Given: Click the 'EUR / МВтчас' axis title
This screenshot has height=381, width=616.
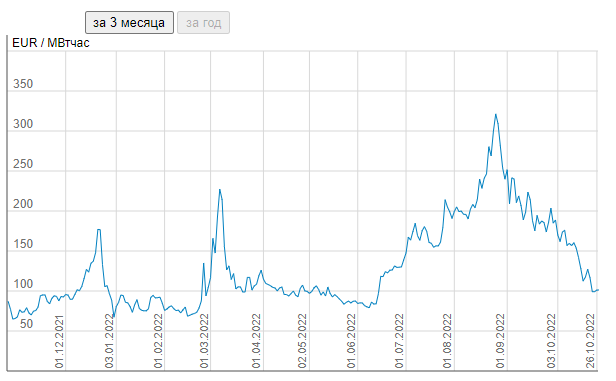Looking at the screenshot, I should click(51, 43).
